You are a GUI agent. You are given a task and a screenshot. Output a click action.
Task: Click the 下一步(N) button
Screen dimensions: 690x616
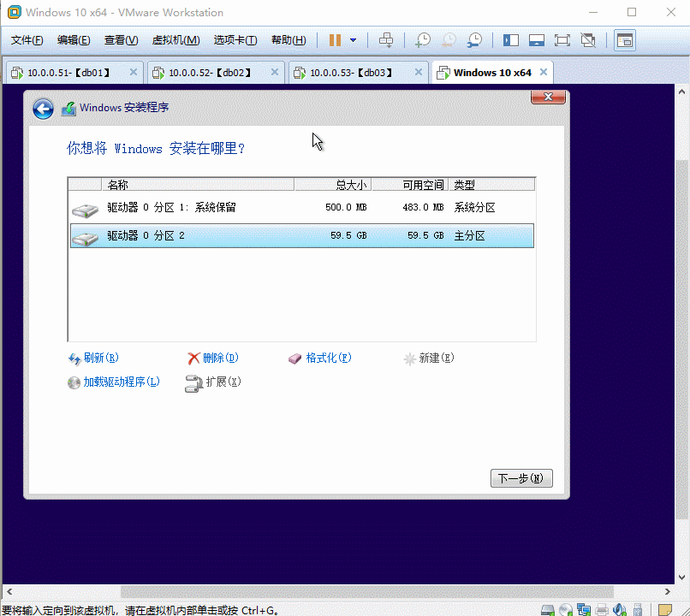521,478
